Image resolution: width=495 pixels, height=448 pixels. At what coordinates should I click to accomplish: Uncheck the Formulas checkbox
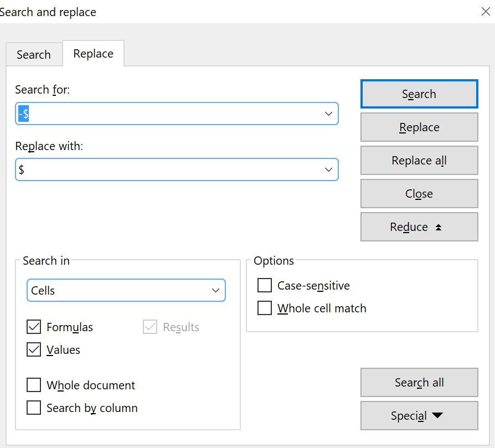[x=34, y=327]
